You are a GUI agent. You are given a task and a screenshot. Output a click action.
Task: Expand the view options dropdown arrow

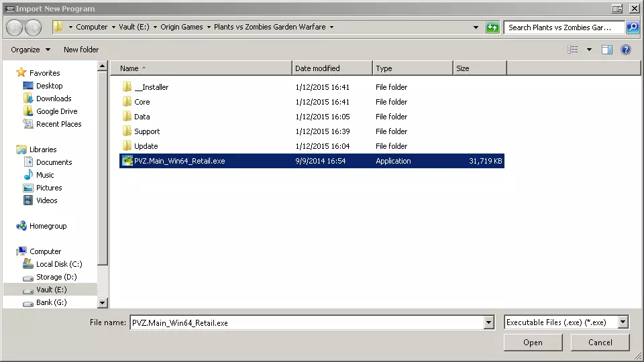[x=589, y=50]
